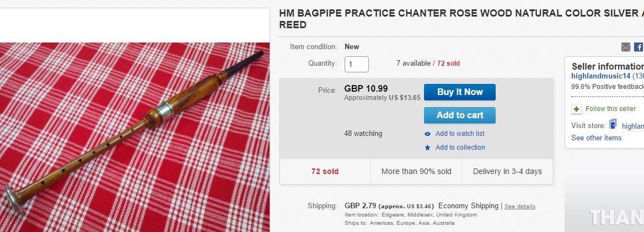The height and width of the screenshot is (232, 644).
Task: Click the Quantity input field
Action: coord(356,64)
